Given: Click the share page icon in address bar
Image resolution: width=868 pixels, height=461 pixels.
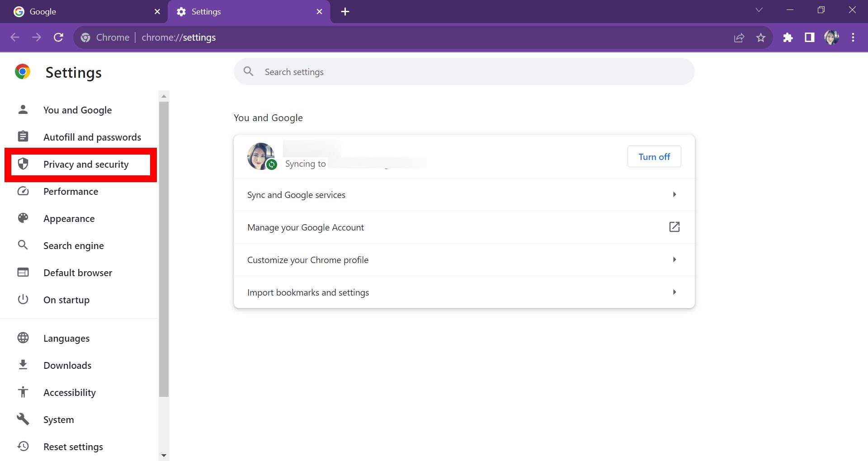Looking at the screenshot, I should coord(739,38).
